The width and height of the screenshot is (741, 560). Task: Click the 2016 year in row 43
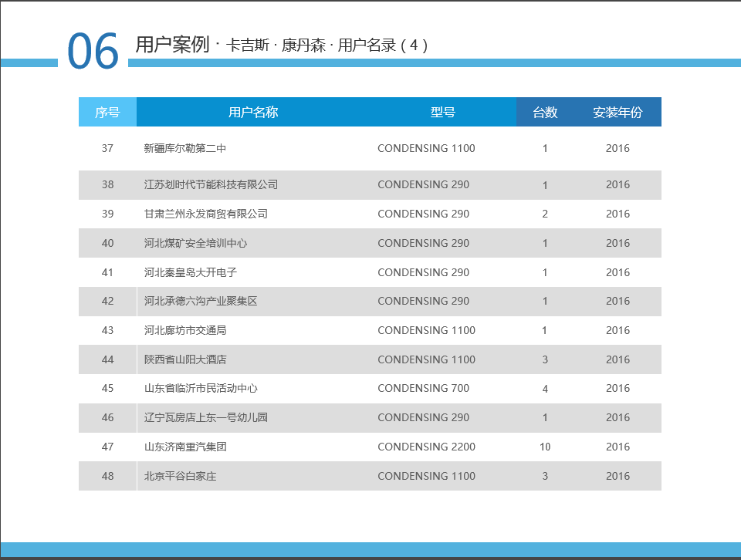[x=617, y=330]
